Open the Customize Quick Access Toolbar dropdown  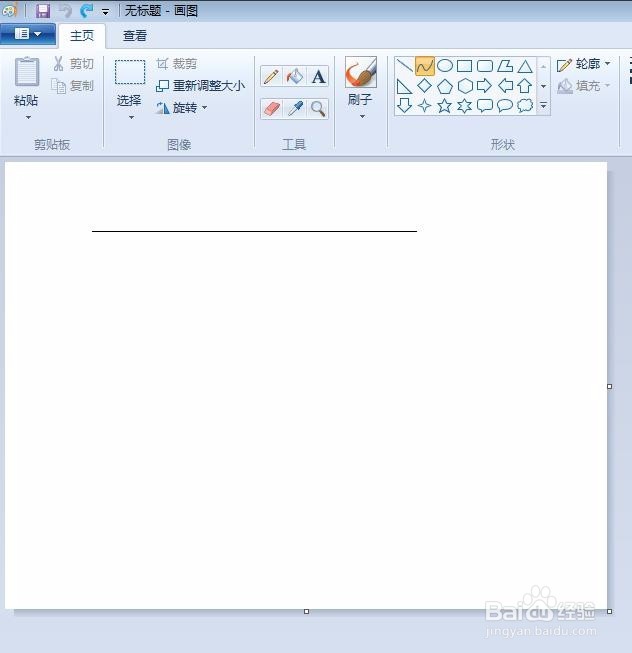coord(105,12)
